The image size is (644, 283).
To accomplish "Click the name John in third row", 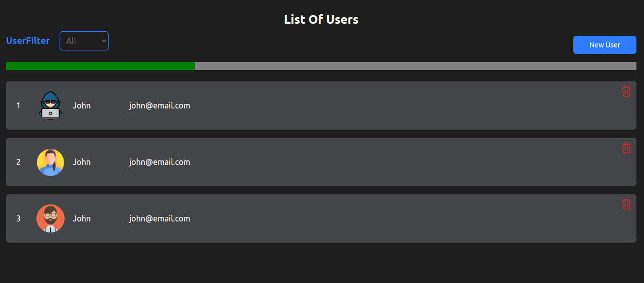I will pyautogui.click(x=82, y=218).
